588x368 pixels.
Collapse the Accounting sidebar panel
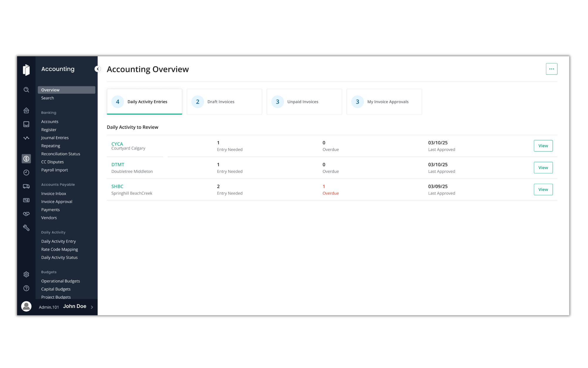click(98, 69)
